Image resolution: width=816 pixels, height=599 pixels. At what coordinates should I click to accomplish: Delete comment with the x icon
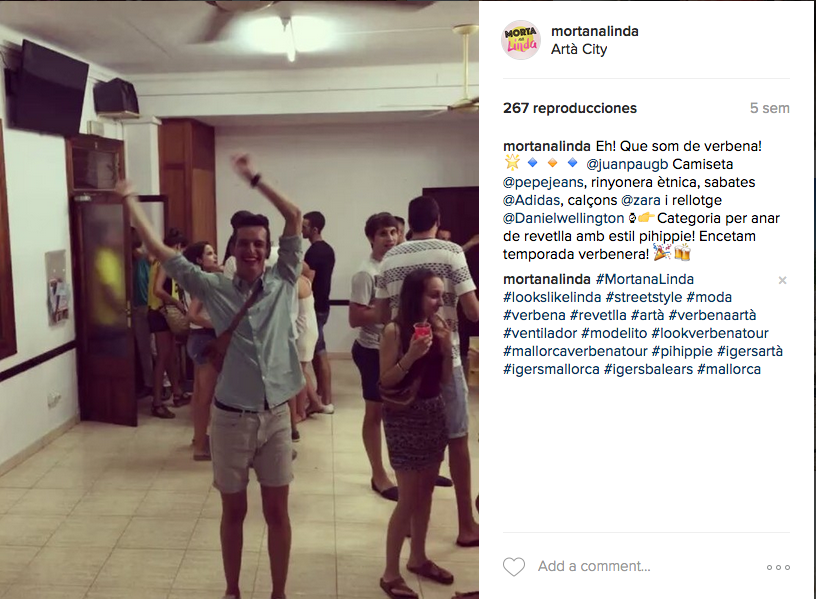[x=782, y=281]
